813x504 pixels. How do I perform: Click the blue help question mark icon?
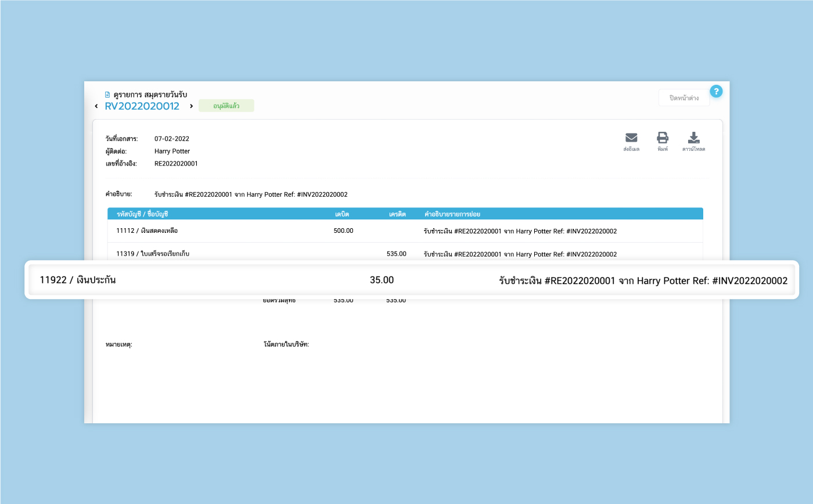coord(716,91)
